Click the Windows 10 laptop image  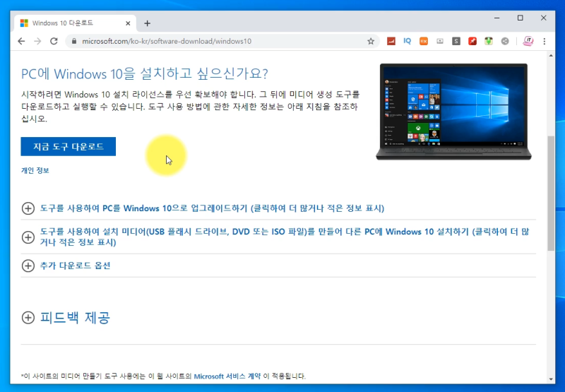pos(453,112)
